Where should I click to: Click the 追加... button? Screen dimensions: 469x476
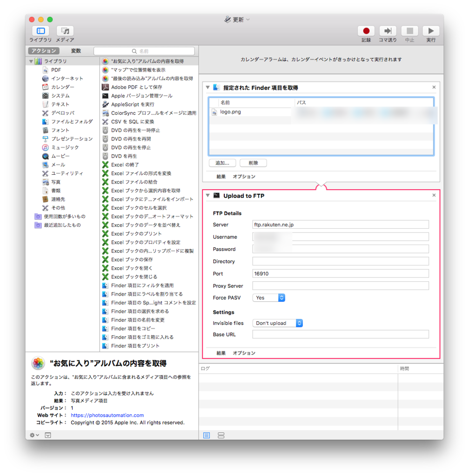(x=222, y=163)
